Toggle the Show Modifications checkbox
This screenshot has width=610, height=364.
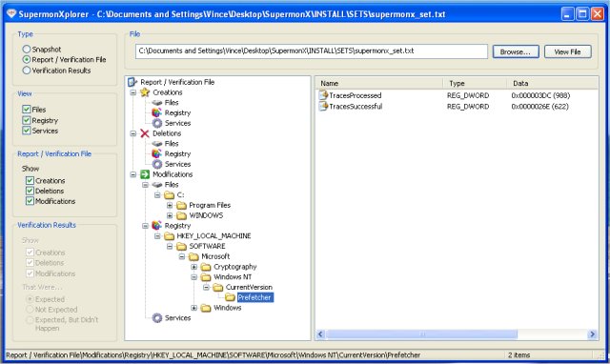click(30, 201)
